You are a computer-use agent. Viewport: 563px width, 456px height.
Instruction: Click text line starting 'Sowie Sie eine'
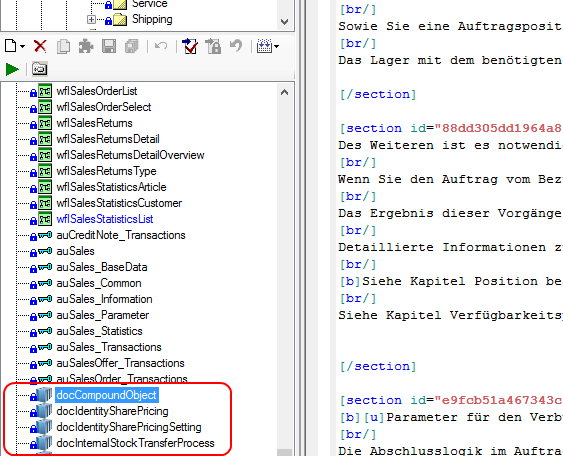(x=450, y=26)
